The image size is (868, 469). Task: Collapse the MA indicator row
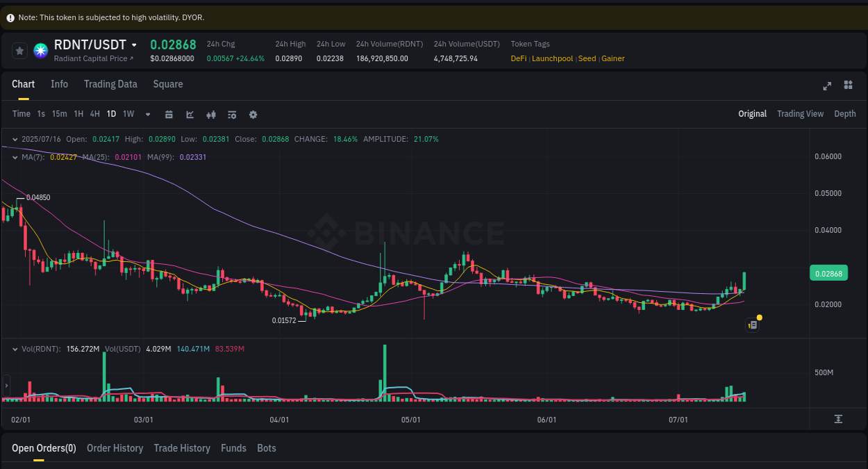(15, 158)
